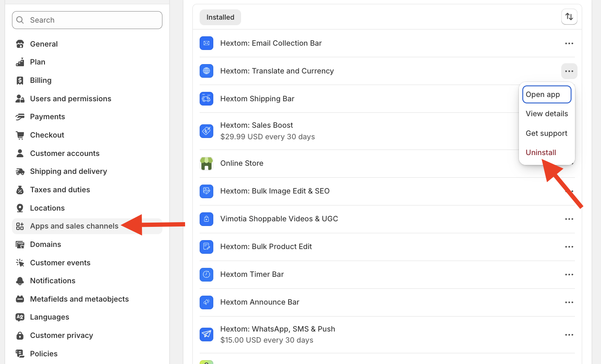The width and height of the screenshot is (601, 364).
Task: Click the Taxes and duties icon
Action: point(20,190)
